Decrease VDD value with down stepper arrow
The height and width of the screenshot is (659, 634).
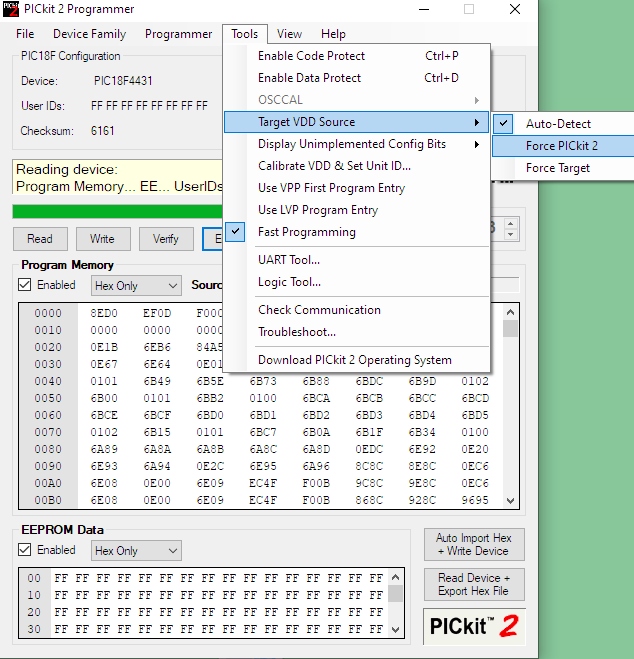click(x=510, y=235)
